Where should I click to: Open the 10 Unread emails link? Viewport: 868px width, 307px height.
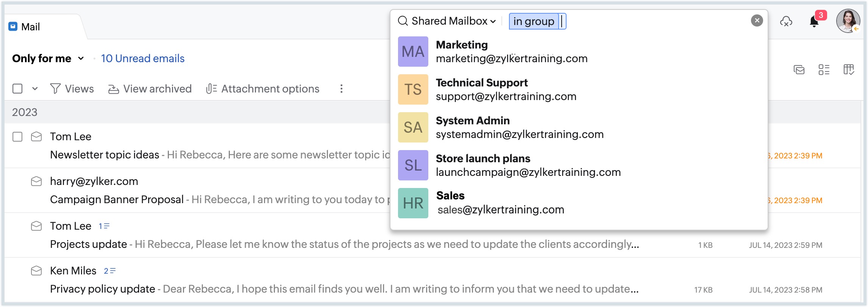[143, 58]
